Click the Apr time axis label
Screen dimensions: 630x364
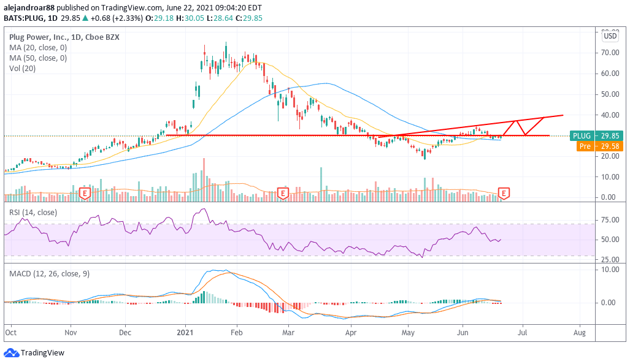point(351,333)
